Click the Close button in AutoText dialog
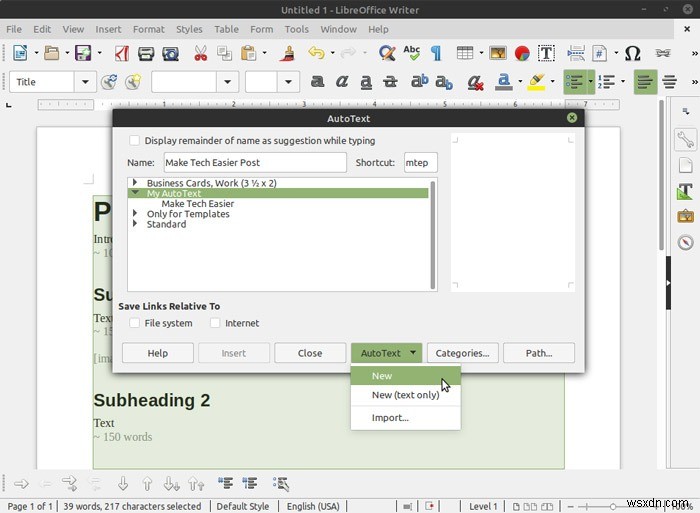This screenshot has width=700, height=513. (x=310, y=353)
